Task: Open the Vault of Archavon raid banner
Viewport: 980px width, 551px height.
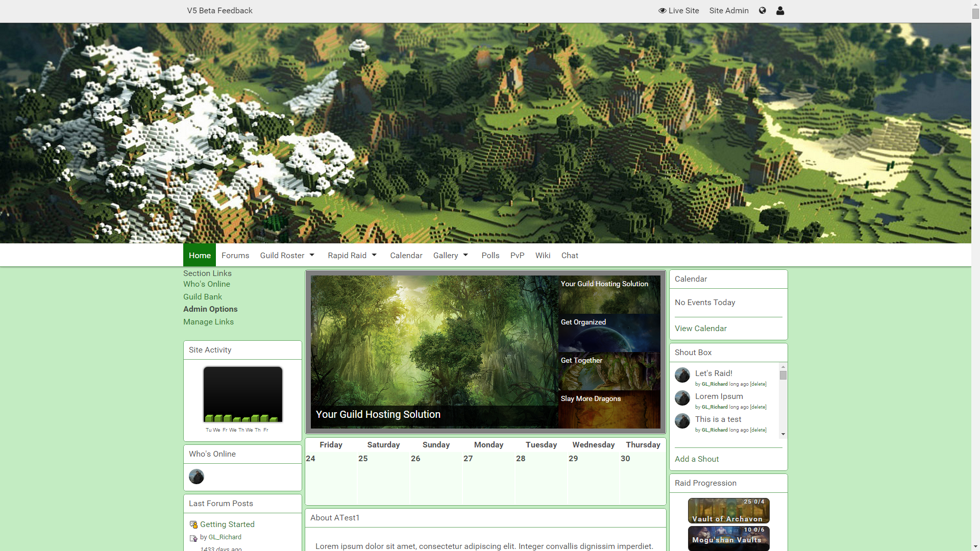Action: tap(728, 511)
